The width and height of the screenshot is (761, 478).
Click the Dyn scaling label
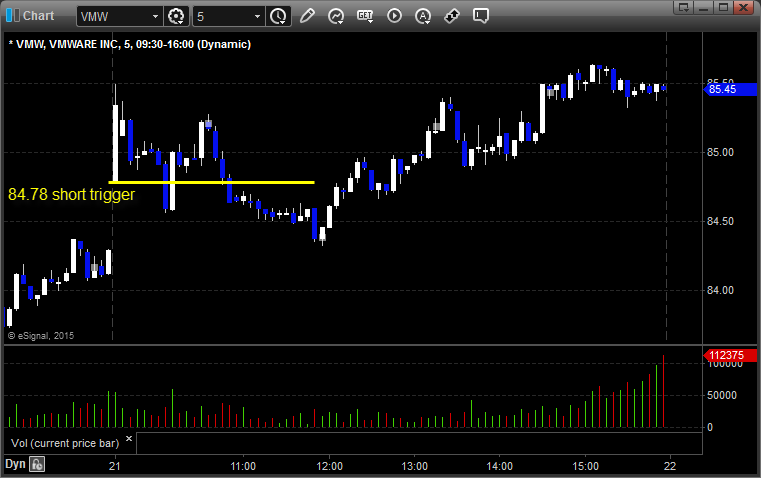(x=15, y=464)
